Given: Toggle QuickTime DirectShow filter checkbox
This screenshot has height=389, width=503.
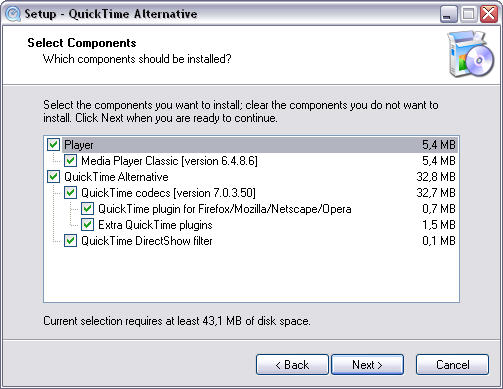Looking at the screenshot, I should click(x=70, y=241).
